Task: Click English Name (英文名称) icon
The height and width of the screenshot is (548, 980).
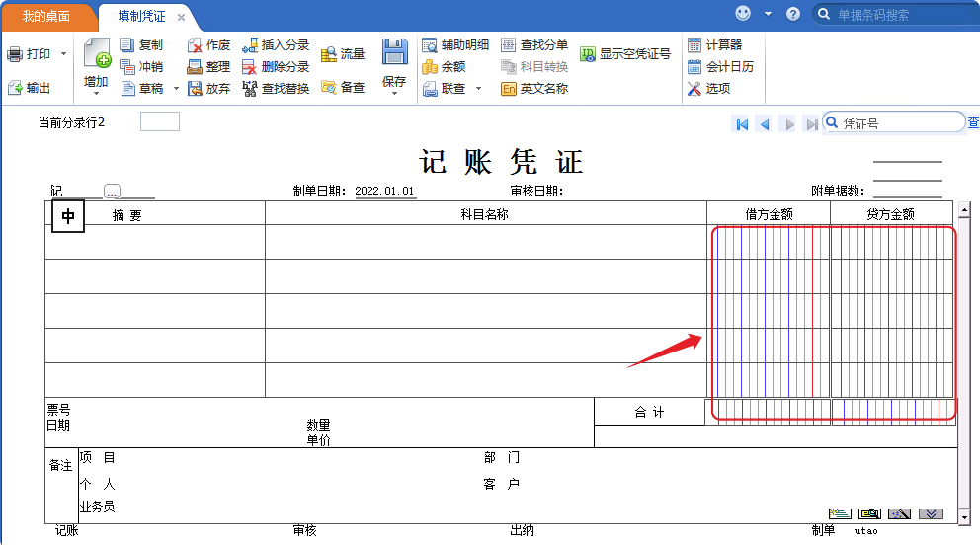Action: coord(509,89)
